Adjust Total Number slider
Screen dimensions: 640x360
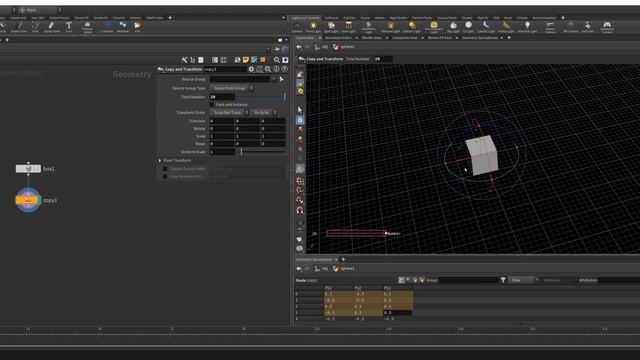[x=260, y=97]
